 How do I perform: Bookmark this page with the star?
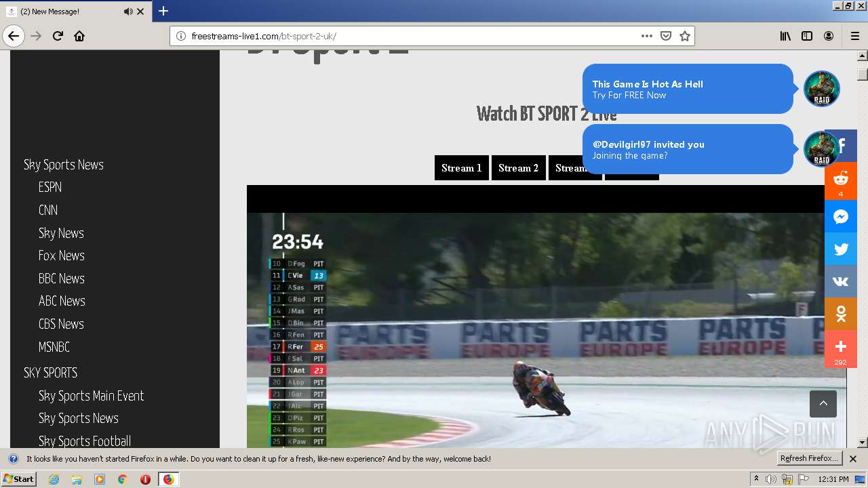click(685, 36)
